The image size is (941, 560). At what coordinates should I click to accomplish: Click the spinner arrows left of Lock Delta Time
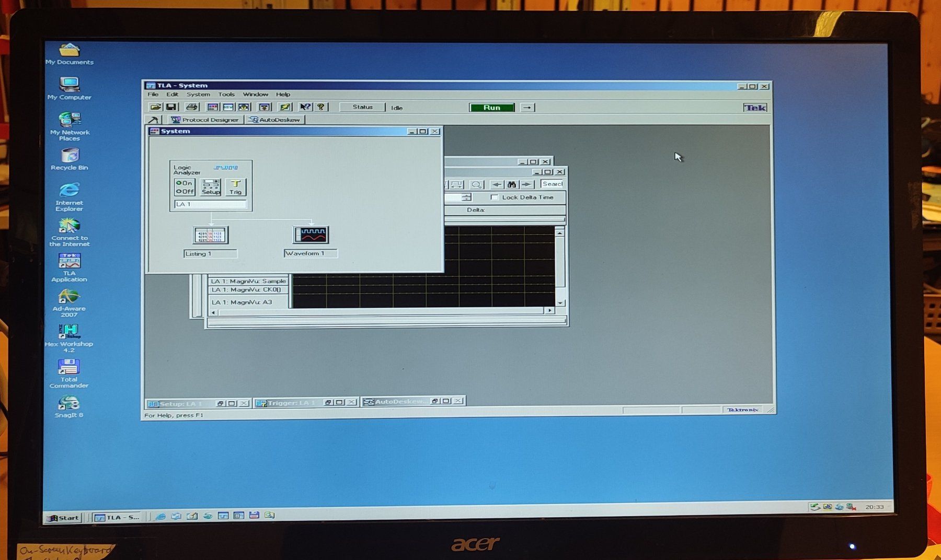coord(467,197)
